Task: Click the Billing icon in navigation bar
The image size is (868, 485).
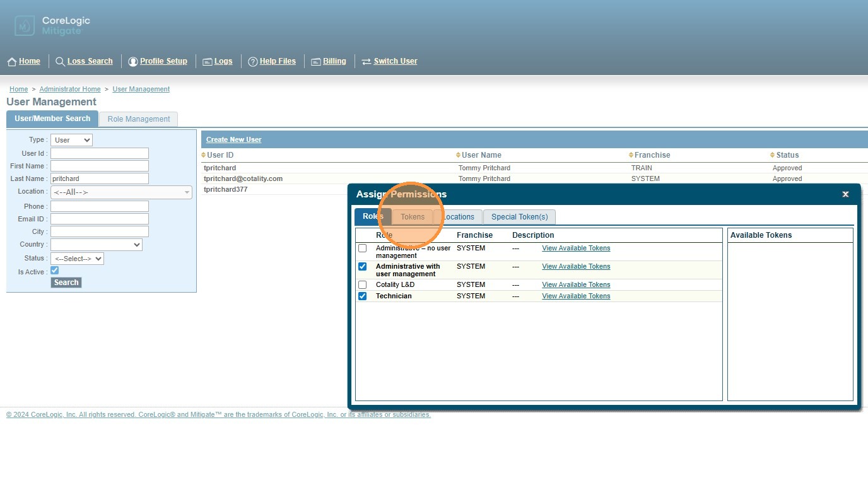Action: tap(316, 62)
